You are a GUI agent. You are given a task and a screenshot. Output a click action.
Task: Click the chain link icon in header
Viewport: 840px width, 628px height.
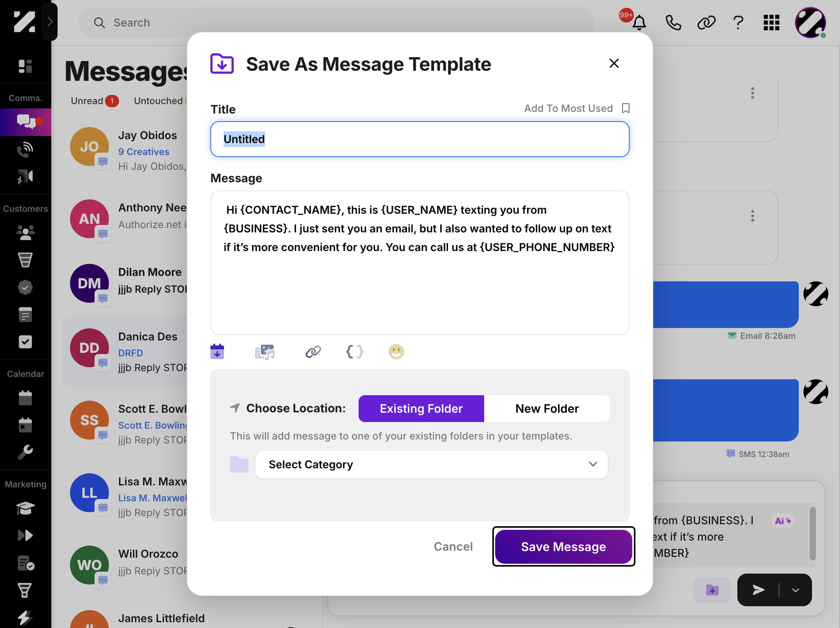[x=706, y=23]
